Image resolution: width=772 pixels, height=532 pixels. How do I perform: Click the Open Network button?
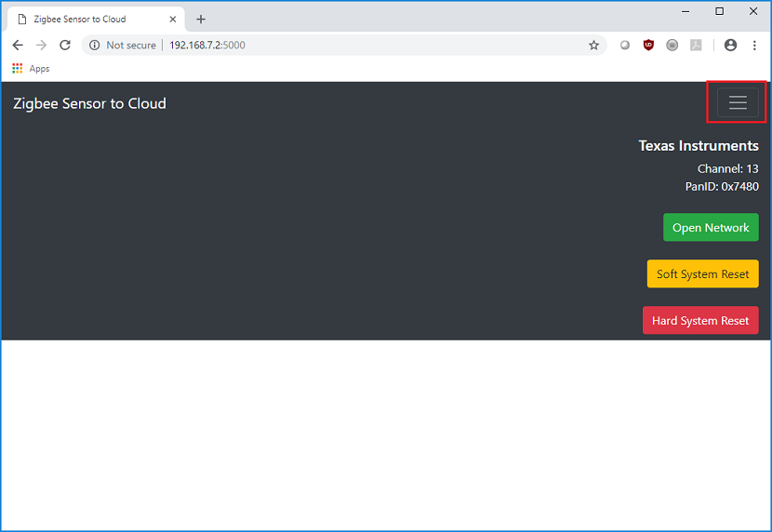711,228
